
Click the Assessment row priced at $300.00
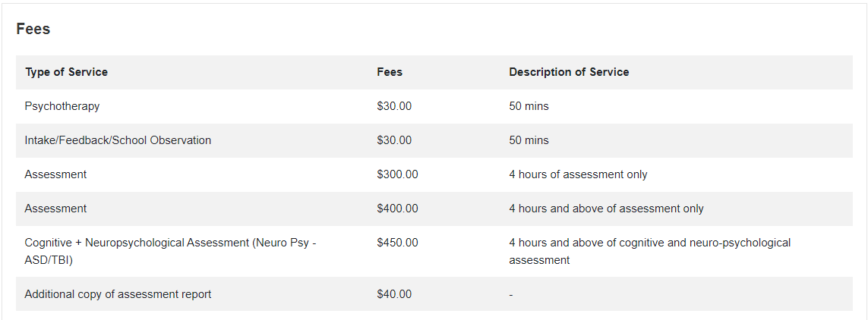[434, 174]
